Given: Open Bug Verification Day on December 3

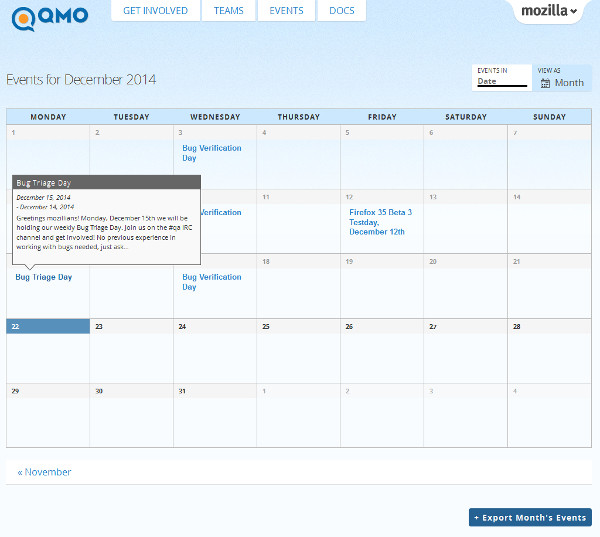Looking at the screenshot, I should (211, 153).
